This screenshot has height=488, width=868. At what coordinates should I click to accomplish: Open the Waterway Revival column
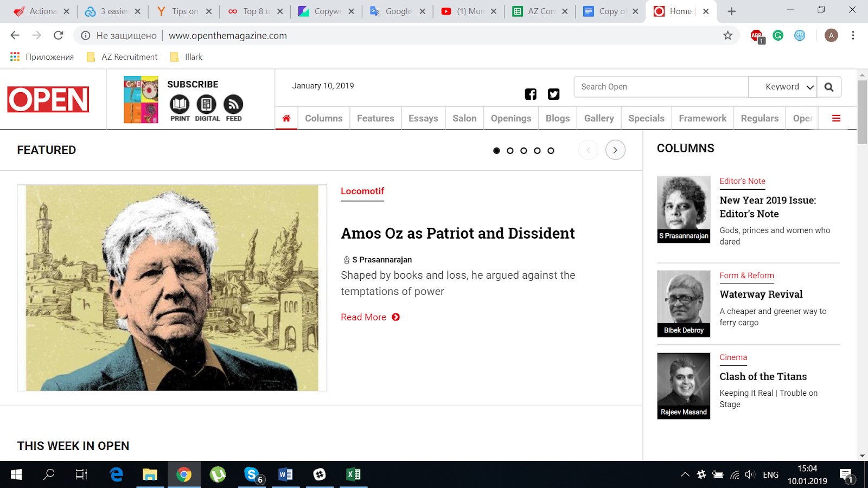761,294
